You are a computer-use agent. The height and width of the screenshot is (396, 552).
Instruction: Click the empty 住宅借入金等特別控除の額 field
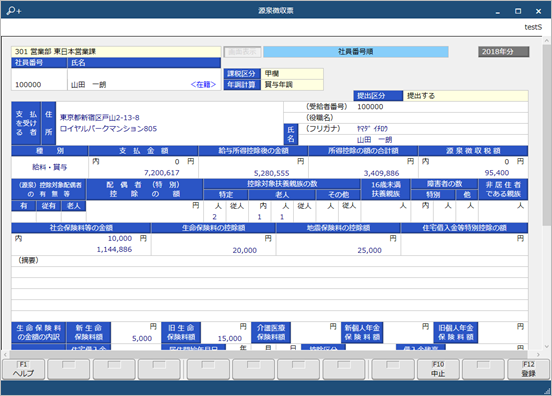[x=464, y=245]
